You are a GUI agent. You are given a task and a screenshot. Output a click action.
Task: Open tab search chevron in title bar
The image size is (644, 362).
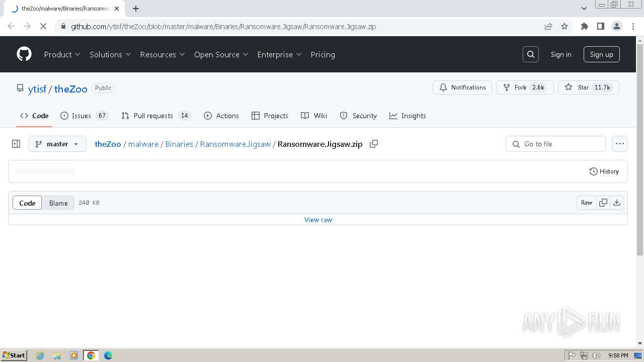click(584, 9)
